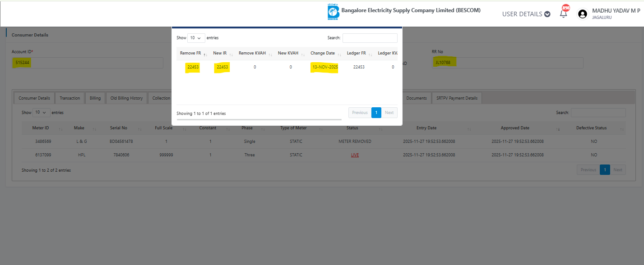Viewport: 644px width, 265px height.
Task: Click the LIVE status link
Action: pyautogui.click(x=355, y=155)
